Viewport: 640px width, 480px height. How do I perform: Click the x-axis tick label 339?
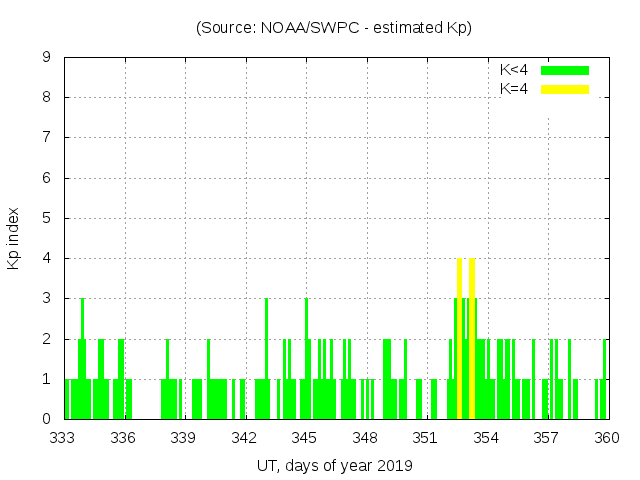[x=185, y=438]
